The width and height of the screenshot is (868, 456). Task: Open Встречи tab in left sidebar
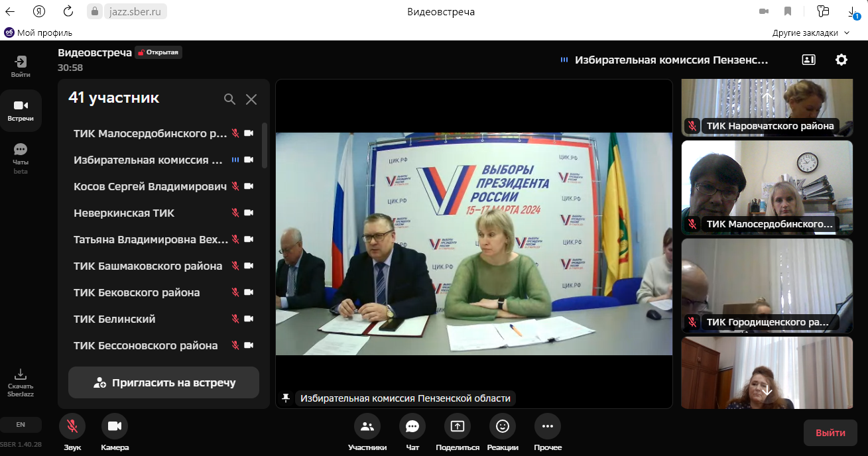[21, 111]
